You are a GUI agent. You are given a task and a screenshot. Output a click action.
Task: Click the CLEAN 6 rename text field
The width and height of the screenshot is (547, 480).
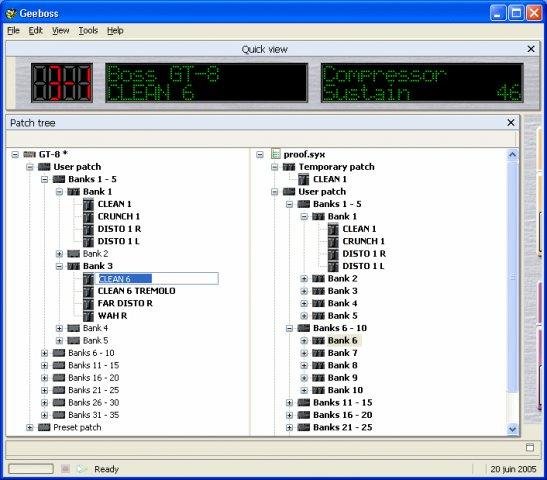pyautogui.click(x=157, y=279)
